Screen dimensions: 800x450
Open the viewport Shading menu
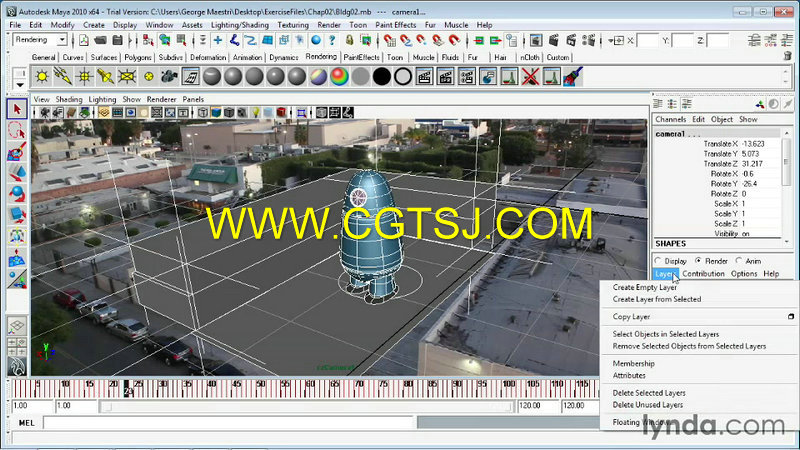(69, 99)
